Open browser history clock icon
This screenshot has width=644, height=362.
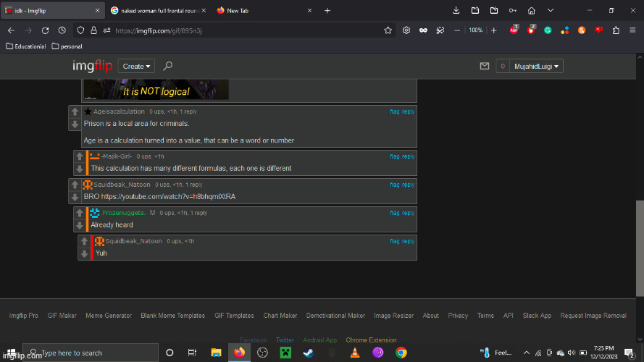pyautogui.click(x=62, y=30)
